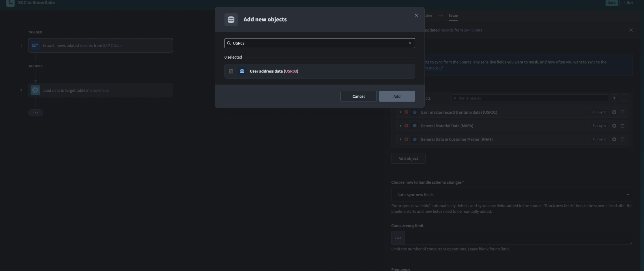Exit the recipe editor
The height and width of the screenshot is (271, 644).
(x=628, y=3)
